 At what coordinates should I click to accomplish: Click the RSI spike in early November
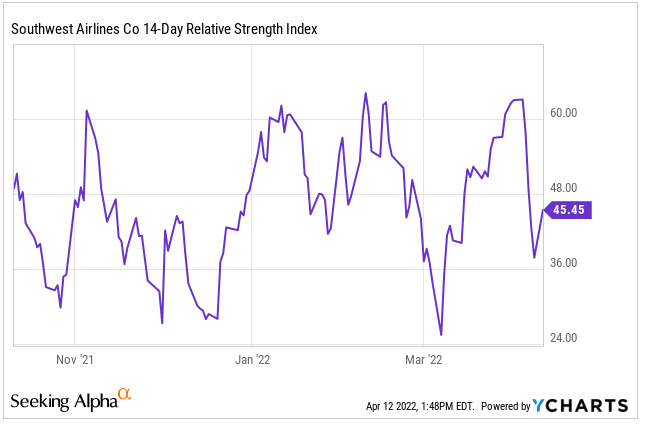[x=87, y=111]
